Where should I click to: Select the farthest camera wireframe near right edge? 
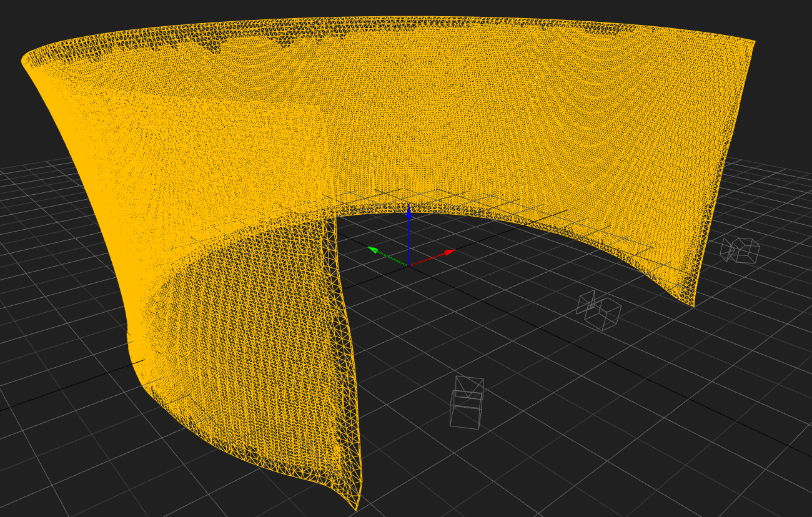tap(741, 250)
